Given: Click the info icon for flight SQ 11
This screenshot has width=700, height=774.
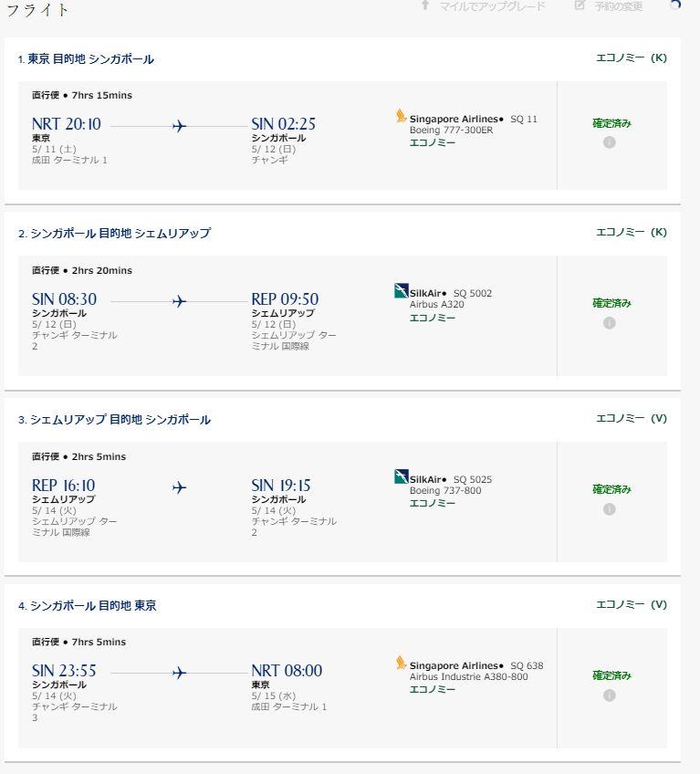Looking at the screenshot, I should [609, 142].
